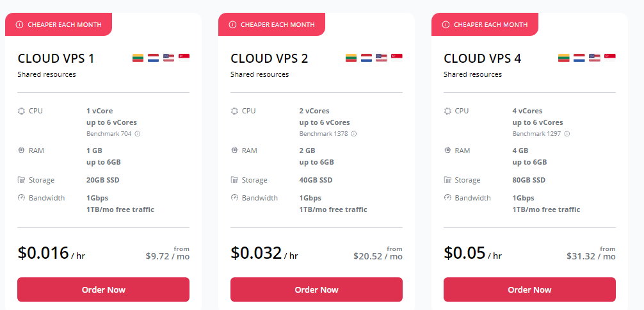Click the Cheaper Each Month badge on VPS 4
The width and height of the screenshot is (644, 310).
tap(485, 24)
